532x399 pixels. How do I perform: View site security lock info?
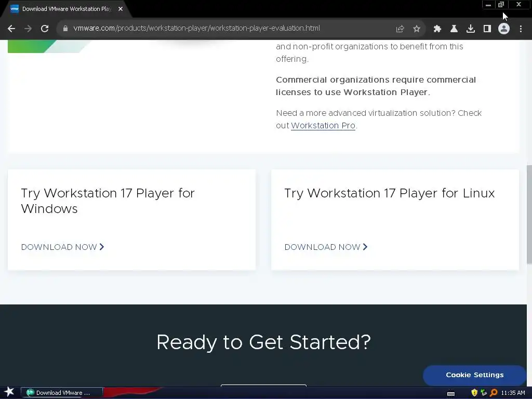(x=65, y=29)
